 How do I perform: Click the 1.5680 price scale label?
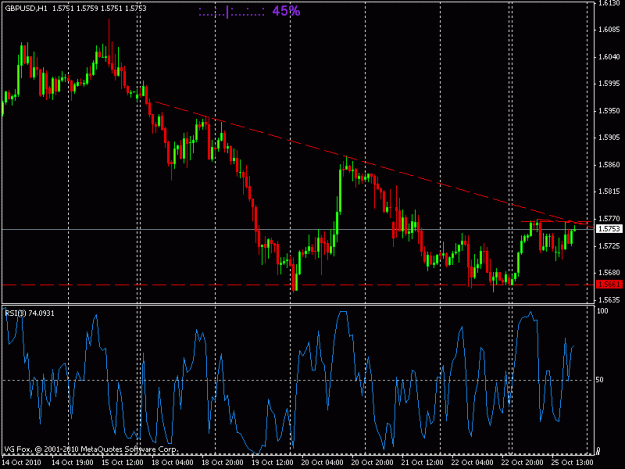point(609,273)
